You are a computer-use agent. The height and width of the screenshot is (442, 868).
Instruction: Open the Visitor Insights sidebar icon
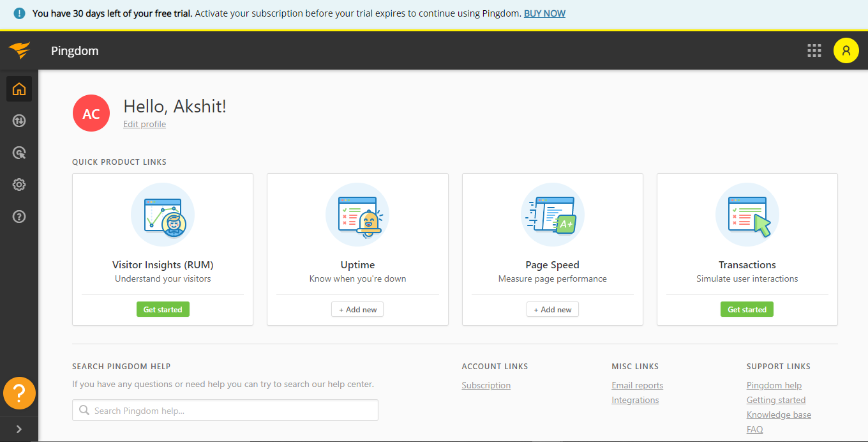tap(19, 153)
